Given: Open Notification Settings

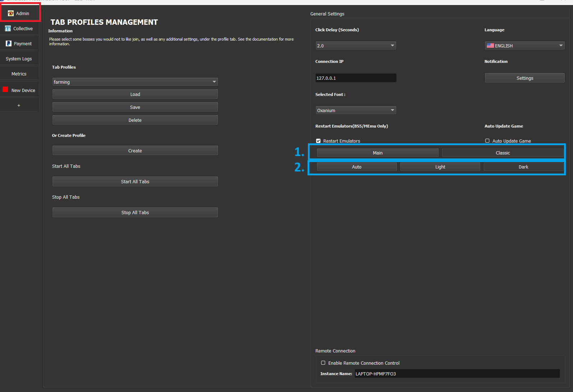Looking at the screenshot, I should point(525,78).
